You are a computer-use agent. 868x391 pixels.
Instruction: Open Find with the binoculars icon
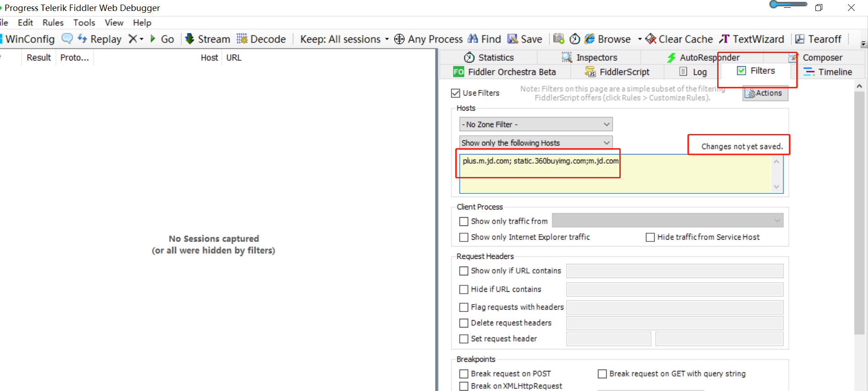click(x=473, y=38)
